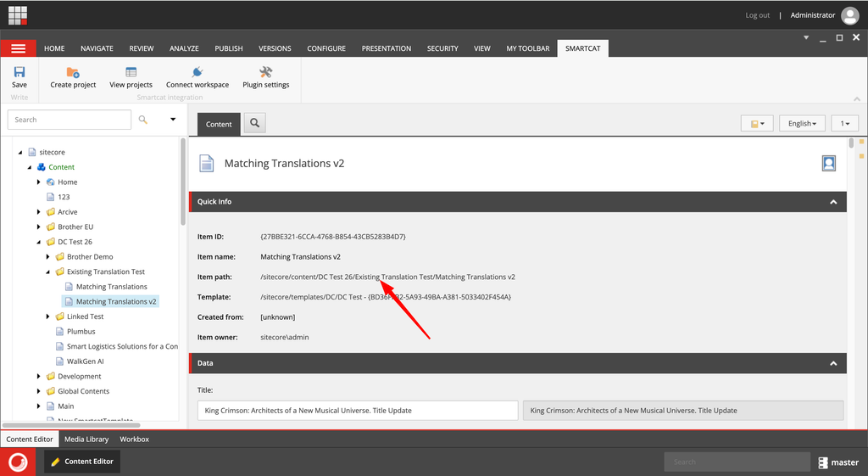Click the content tree search field

pos(70,120)
